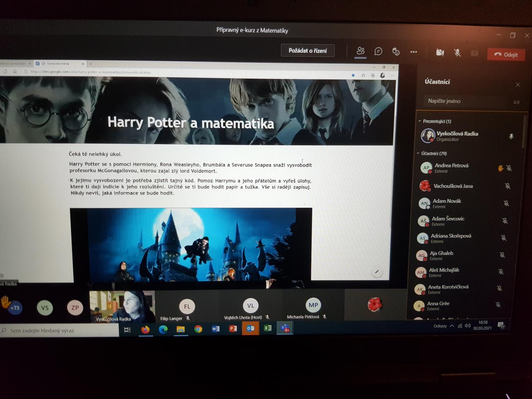This screenshot has width=532, height=399.
Task: Open the meeting chat icon
Action: (x=378, y=51)
